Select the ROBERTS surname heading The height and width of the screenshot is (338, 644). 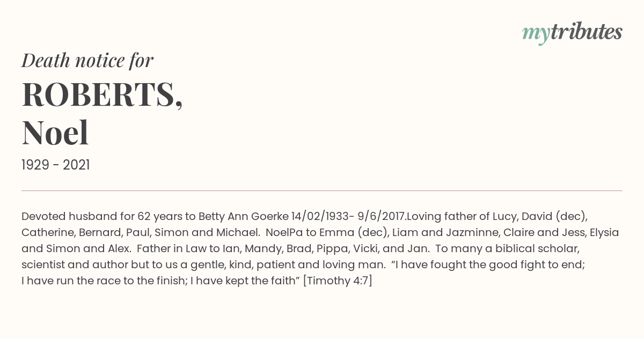102,95
